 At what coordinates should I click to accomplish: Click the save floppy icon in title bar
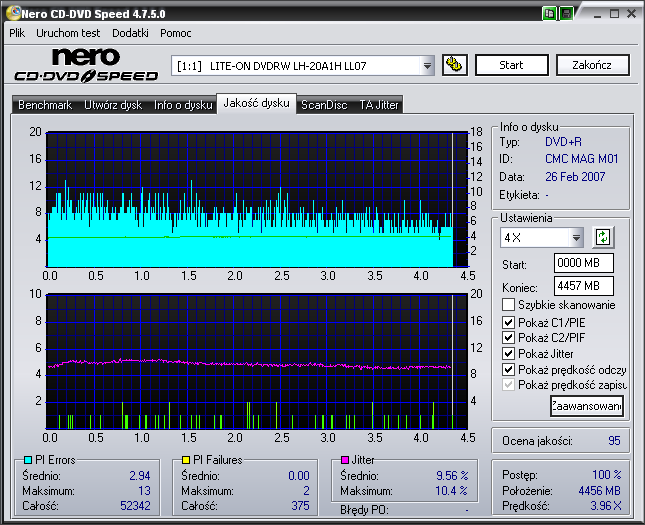coord(566,14)
